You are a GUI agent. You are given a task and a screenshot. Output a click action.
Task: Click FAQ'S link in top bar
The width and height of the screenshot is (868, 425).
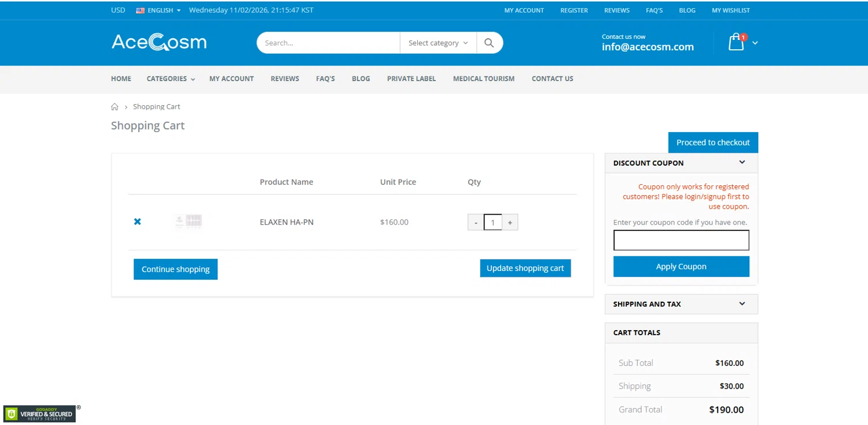pyautogui.click(x=654, y=10)
